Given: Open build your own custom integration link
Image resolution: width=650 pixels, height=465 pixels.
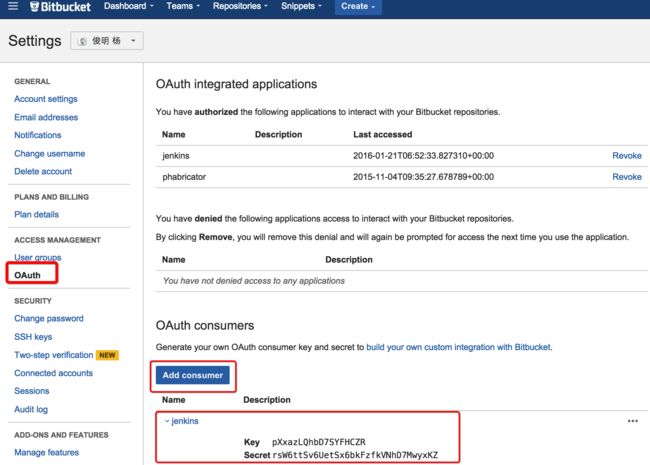Looking at the screenshot, I should click(458, 347).
